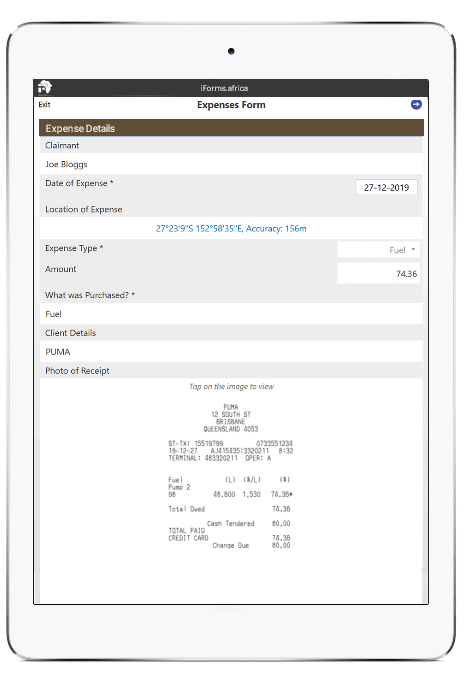Edit the Date of Expense field
The height and width of the screenshot is (673, 466).
(386, 187)
